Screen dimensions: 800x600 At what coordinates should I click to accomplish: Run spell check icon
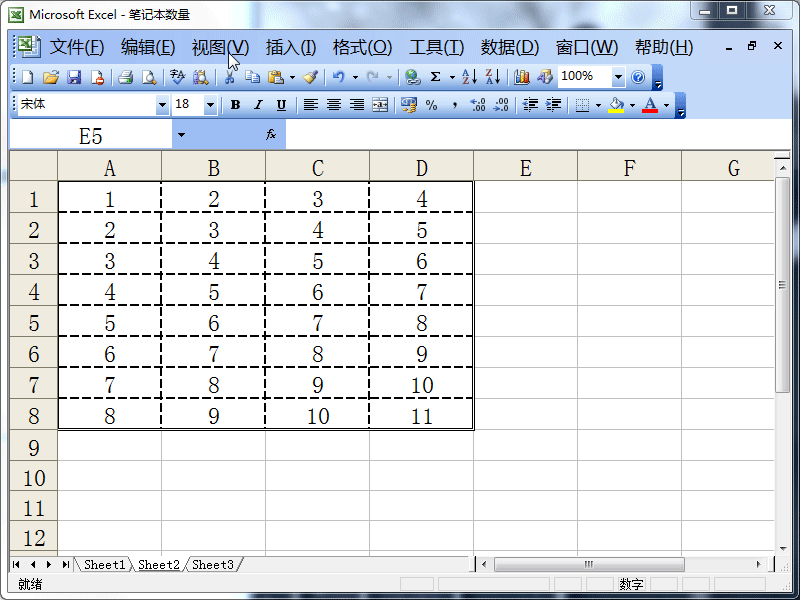[178, 77]
